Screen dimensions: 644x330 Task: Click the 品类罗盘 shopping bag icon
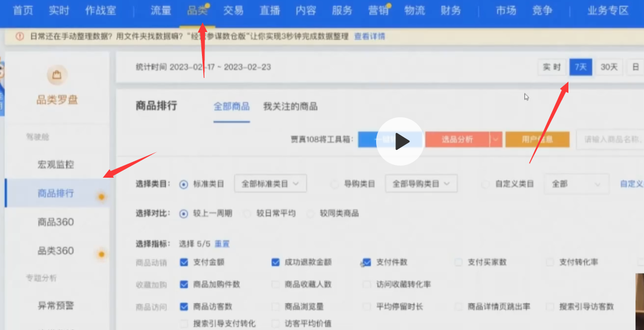click(57, 76)
